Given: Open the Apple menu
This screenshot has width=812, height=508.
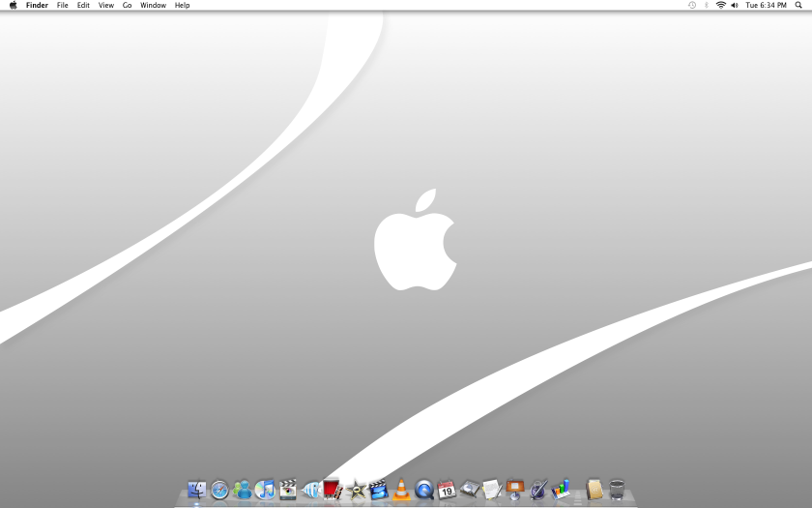Looking at the screenshot, I should (x=13, y=5).
